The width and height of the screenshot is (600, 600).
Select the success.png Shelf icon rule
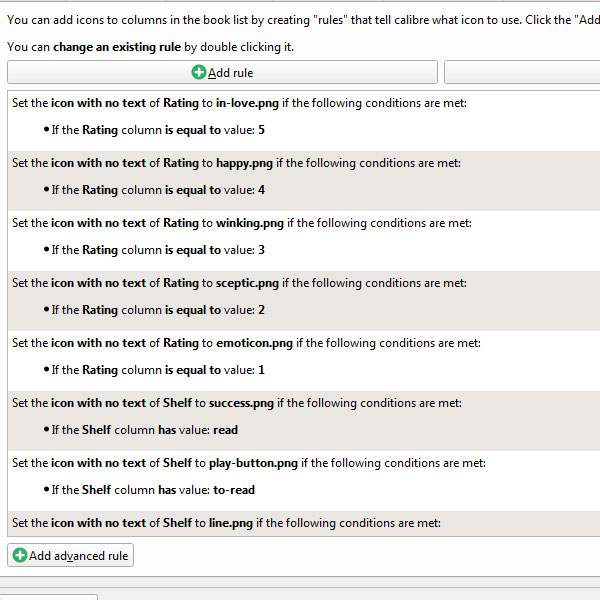pos(236,403)
